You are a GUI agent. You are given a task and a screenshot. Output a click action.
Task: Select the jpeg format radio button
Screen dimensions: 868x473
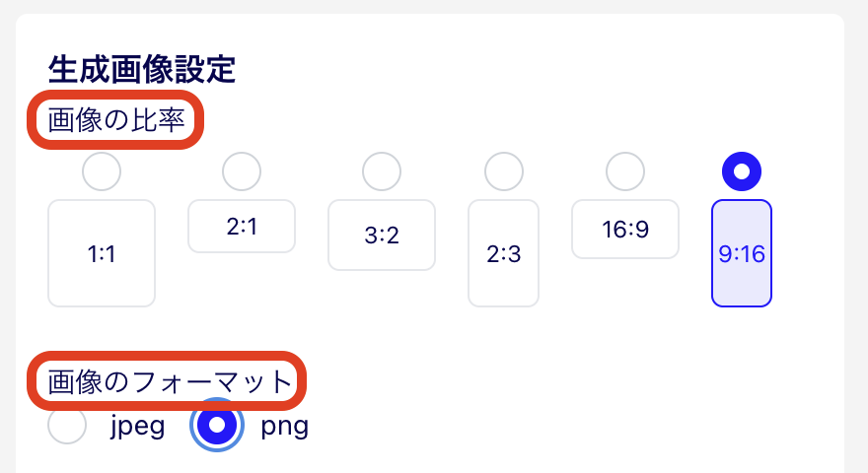[x=67, y=425]
